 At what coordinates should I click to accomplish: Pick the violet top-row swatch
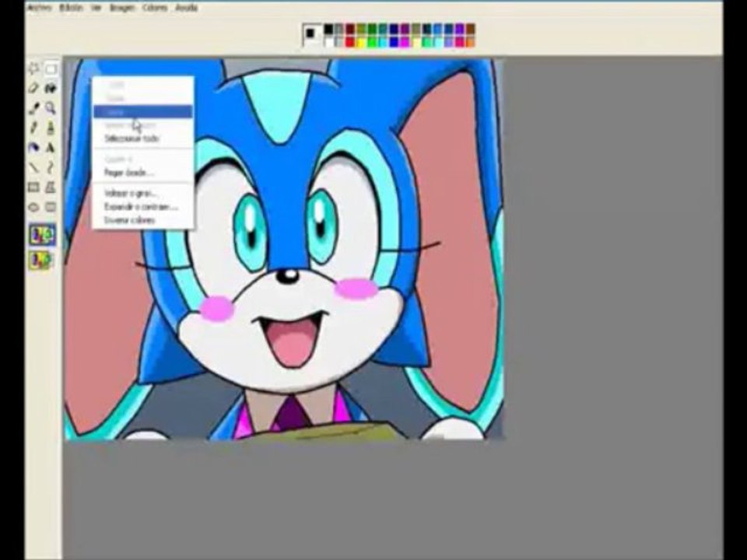tap(459, 29)
